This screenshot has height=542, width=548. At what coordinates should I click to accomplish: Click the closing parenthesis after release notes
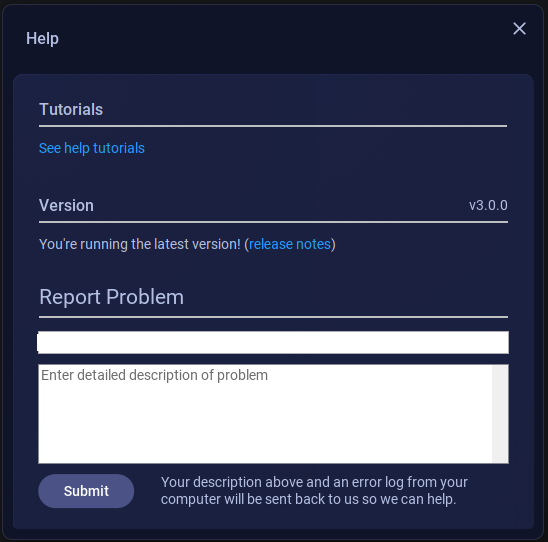click(x=333, y=244)
